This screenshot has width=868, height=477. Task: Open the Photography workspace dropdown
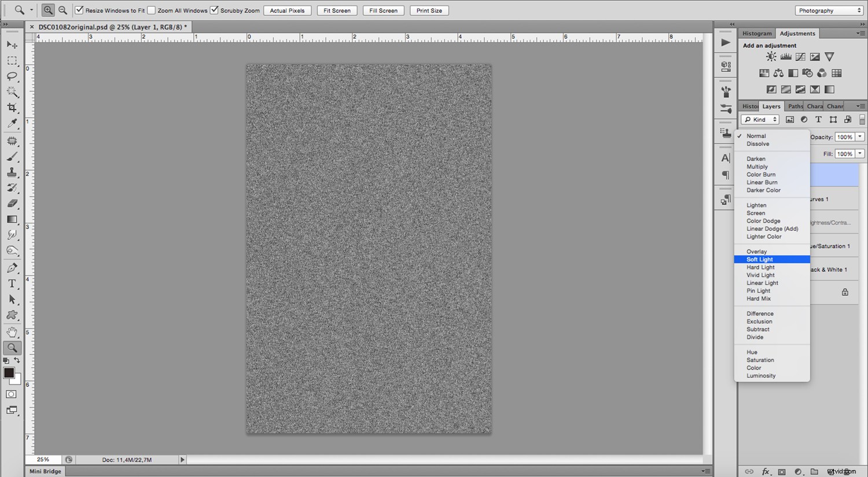(829, 10)
